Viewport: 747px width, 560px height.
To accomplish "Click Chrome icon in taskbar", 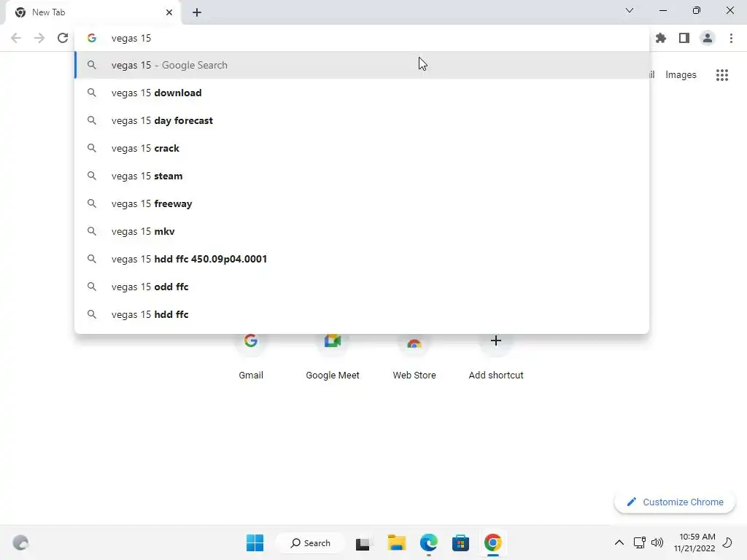I will click(493, 542).
